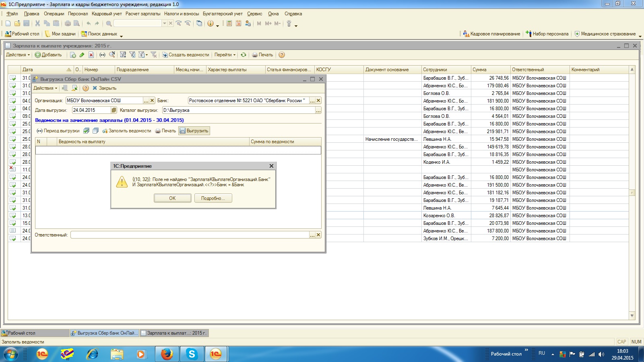Click the wrench Settings icon in main toolbar

289,23
